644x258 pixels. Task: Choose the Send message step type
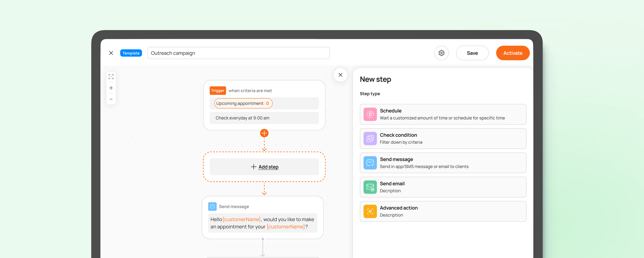pos(443,163)
